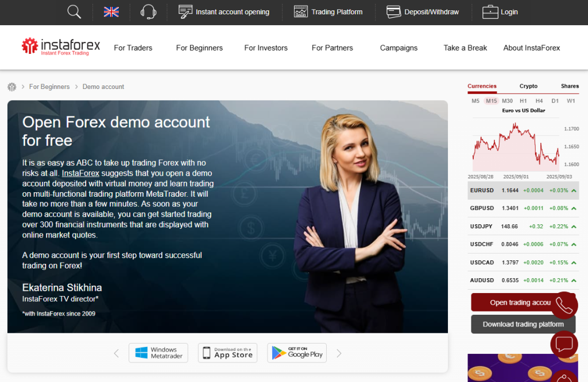Click the Instant account opening icon
Image resolution: width=588 pixels, height=382 pixels.
click(184, 11)
